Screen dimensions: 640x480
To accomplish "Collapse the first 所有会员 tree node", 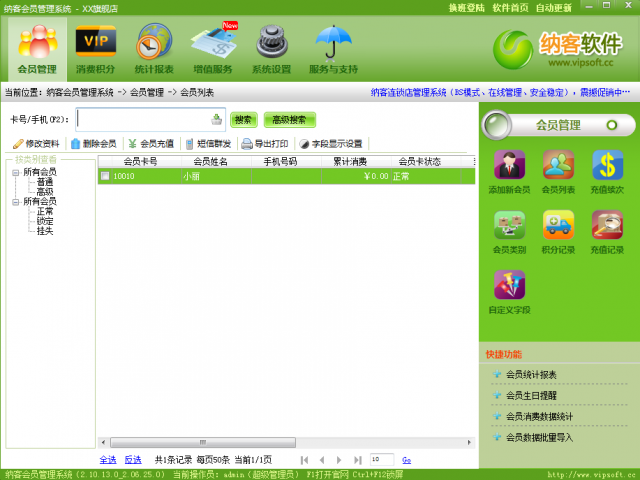I will click(16, 173).
